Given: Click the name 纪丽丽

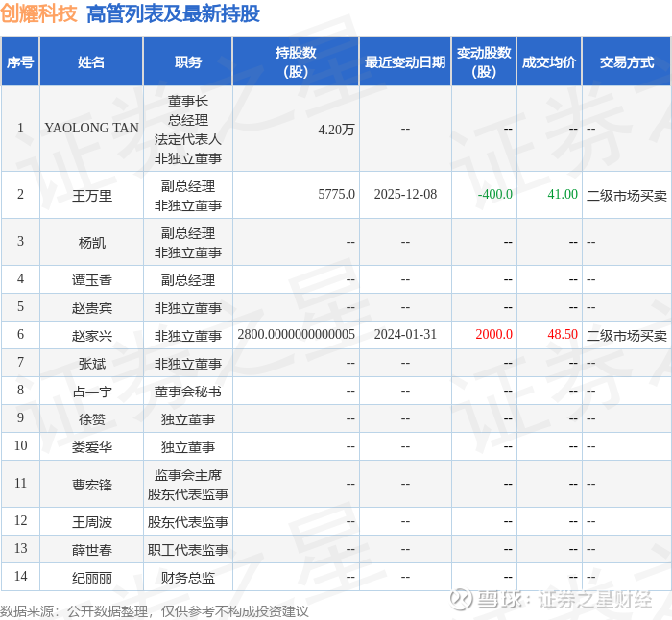Looking at the screenshot, I should [x=92, y=578].
